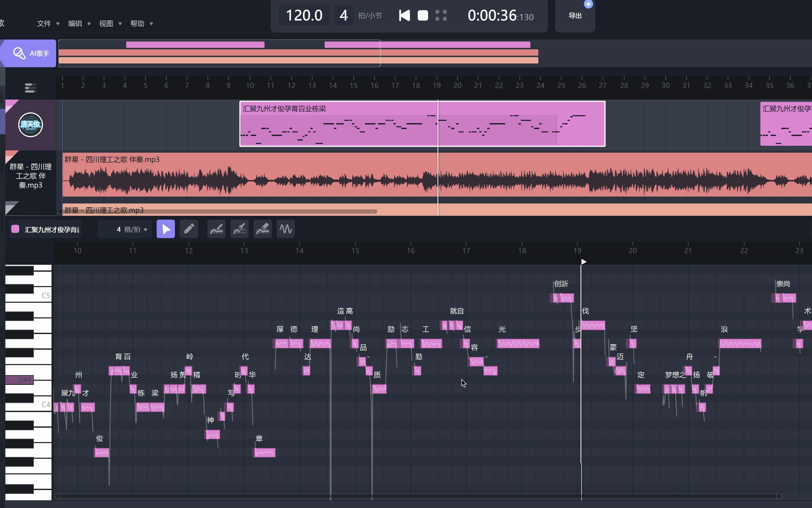Viewport: 812px width, 508px height.
Task: Click the 导出 export button
Action: (575, 15)
